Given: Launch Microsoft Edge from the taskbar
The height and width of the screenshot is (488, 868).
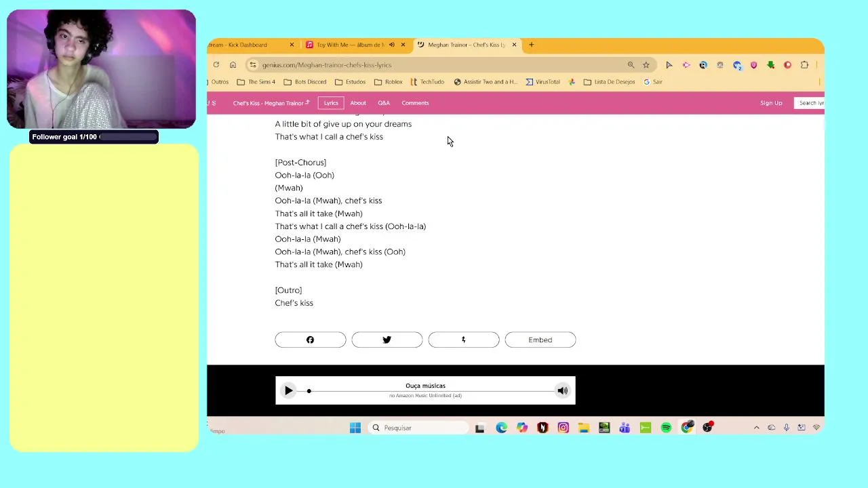Looking at the screenshot, I should point(501,428).
